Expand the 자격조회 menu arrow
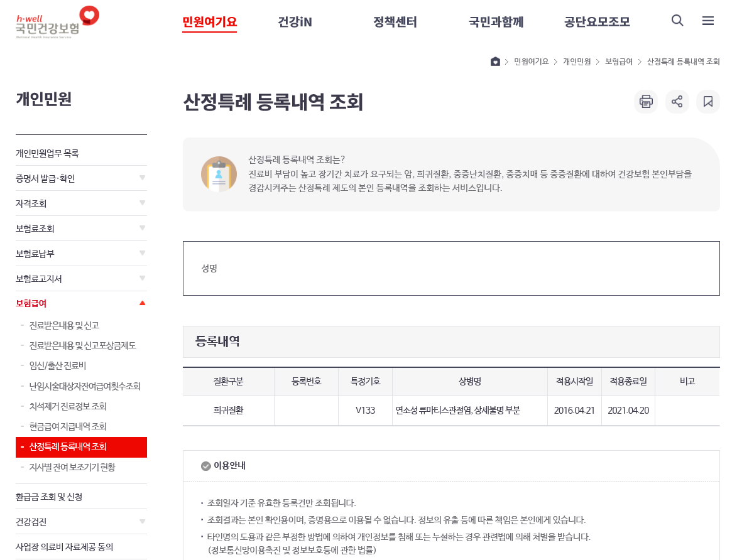Viewport: 737px width, 560px height. click(x=143, y=203)
